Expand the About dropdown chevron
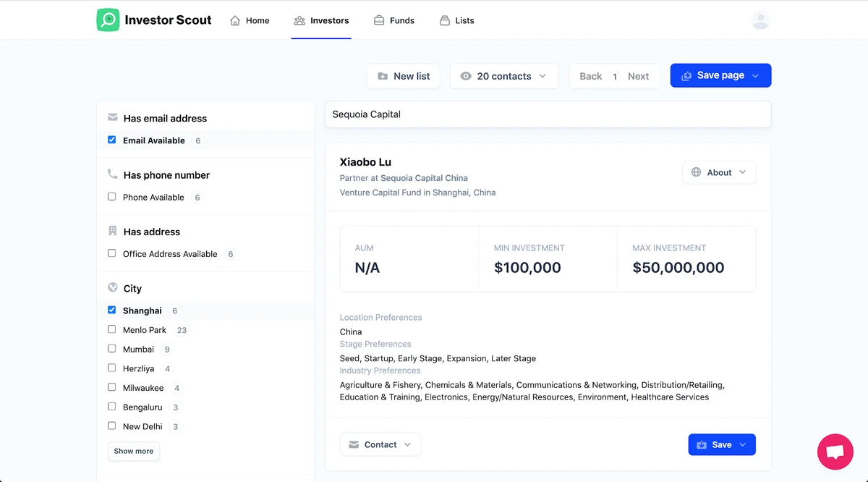This screenshot has width=868, height=482. pyautogui.click(x=743, y=172)
